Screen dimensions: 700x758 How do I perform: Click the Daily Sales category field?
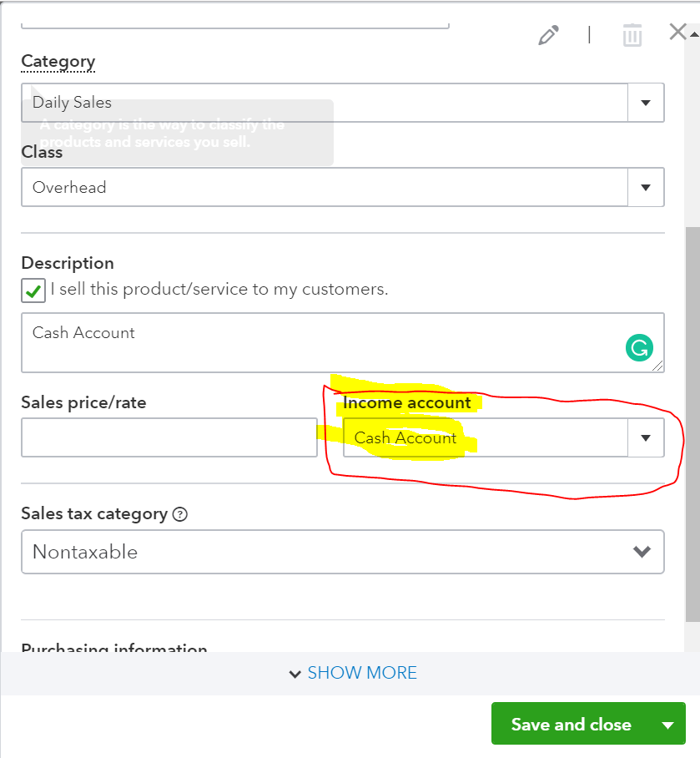(325, 103)
